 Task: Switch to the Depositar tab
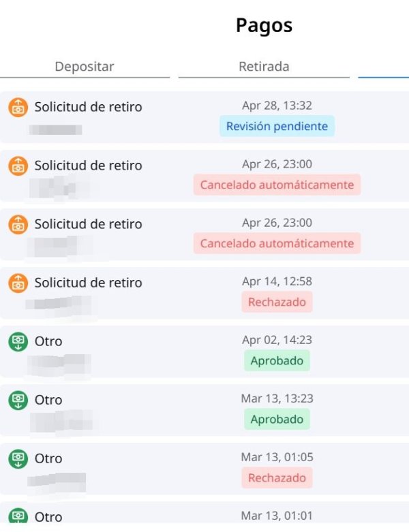tap(85, 67)
